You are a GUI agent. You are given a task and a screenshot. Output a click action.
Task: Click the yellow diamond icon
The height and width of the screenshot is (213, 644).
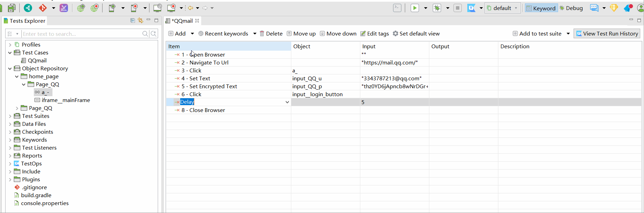[614, 8]
